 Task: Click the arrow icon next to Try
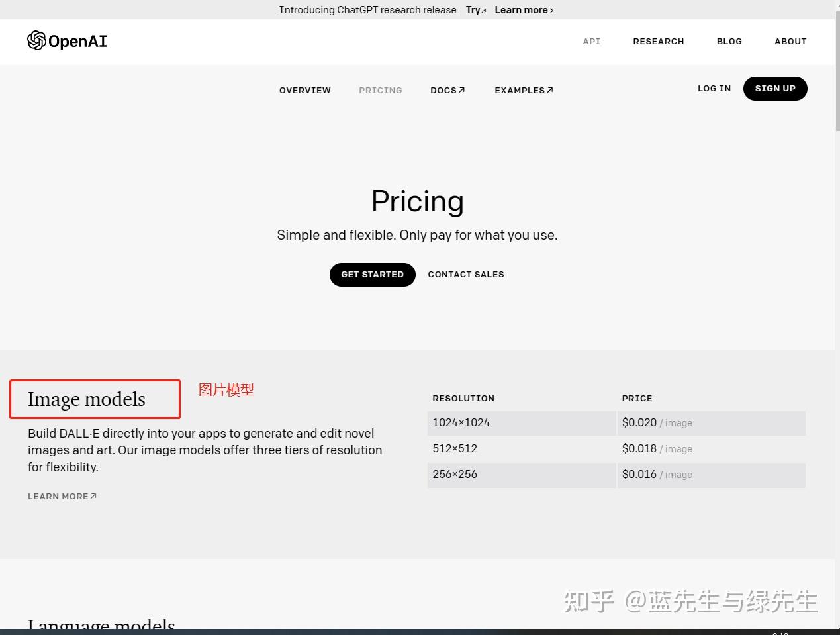[483, 9]
